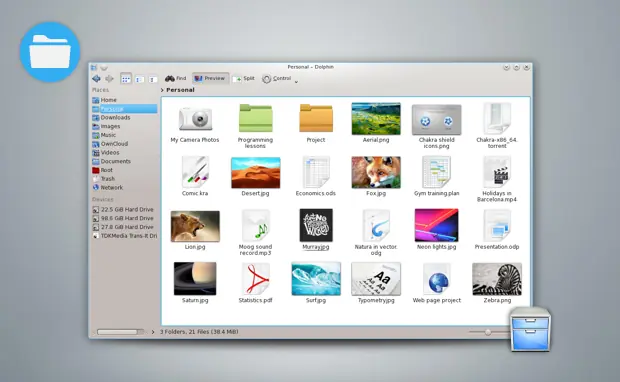Toggle the Preview button
This screenshot has height=382, width=620.
210,78
